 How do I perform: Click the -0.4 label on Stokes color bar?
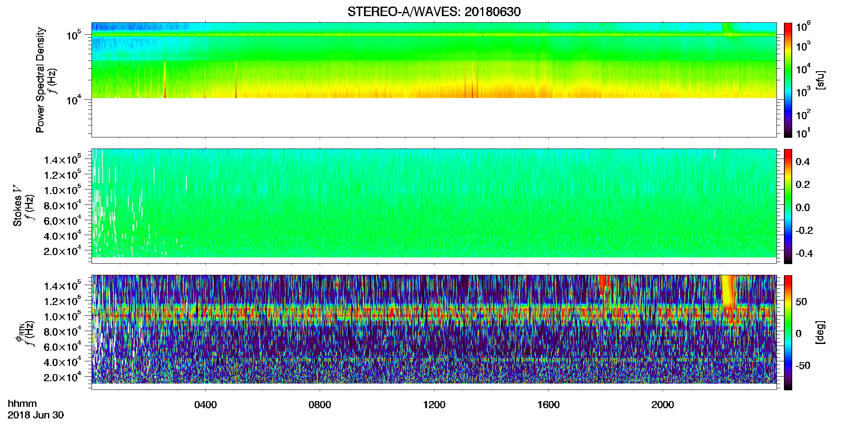[804, 253]
